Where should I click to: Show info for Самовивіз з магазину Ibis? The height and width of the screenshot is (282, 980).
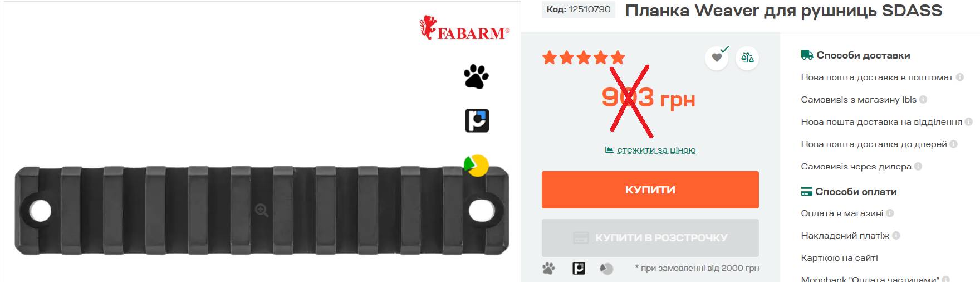pos(923,100)
